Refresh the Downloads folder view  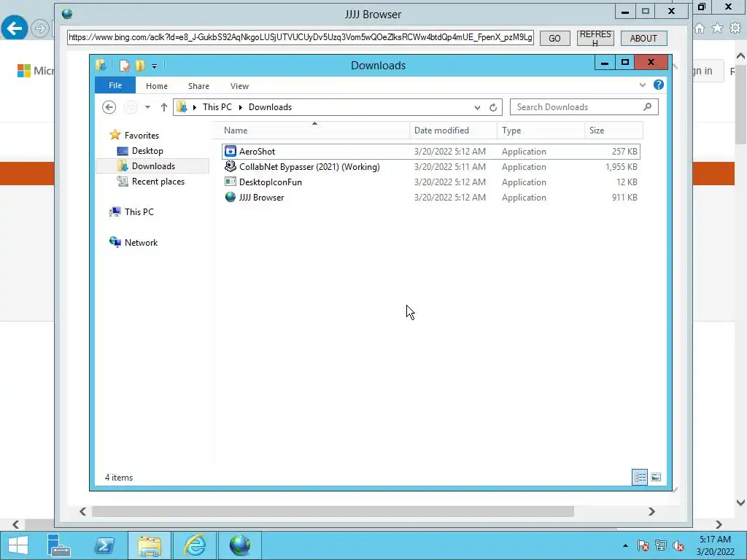coord(493,108)
